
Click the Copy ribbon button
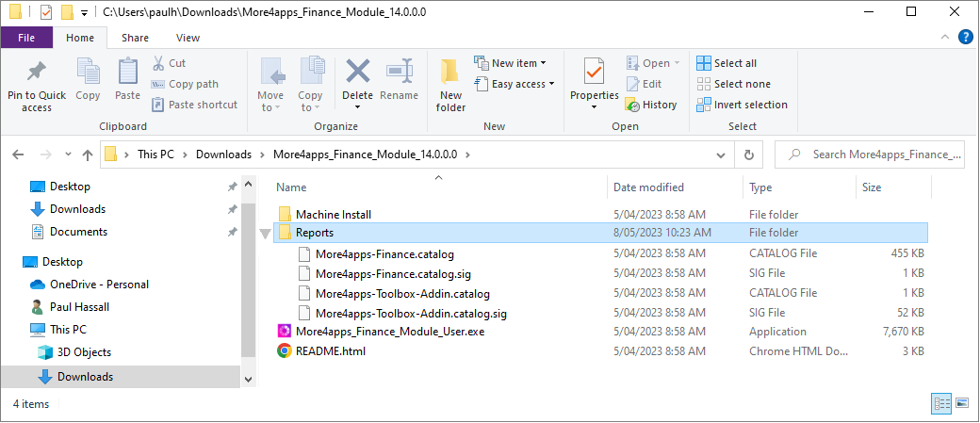coord(88,79)
